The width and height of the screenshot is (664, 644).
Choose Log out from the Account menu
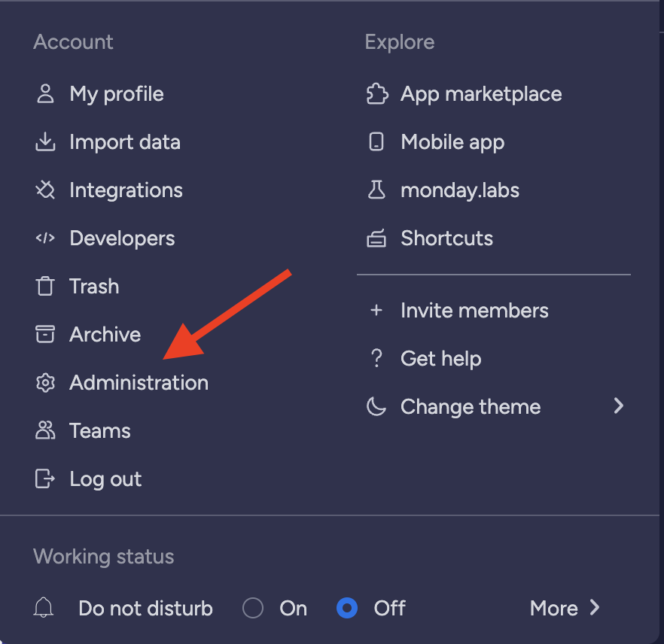pos(105,479)
